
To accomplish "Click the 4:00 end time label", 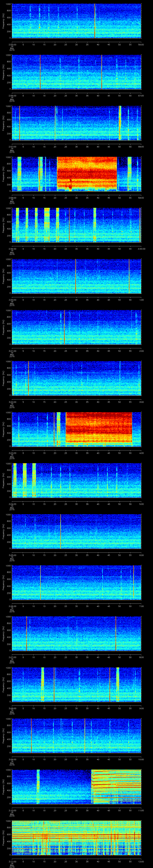I will [x=141, y=453].
